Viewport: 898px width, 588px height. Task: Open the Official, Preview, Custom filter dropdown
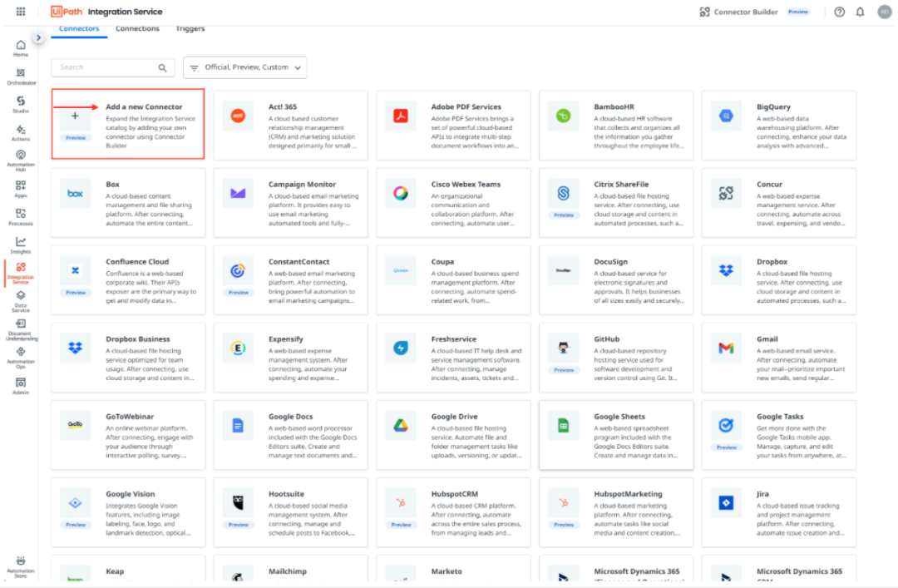(245, 67)
